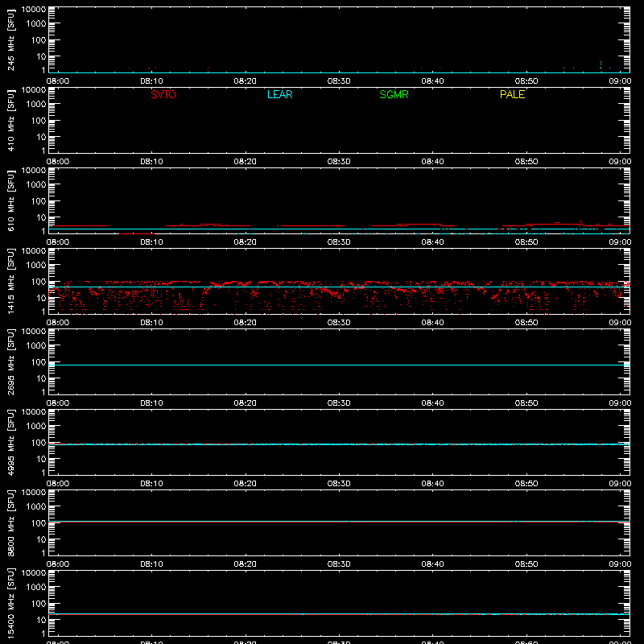644x644 pixels.
Task: Click the 08:40 tick label under 4995 MHz panel
Action: coord(432,484)
